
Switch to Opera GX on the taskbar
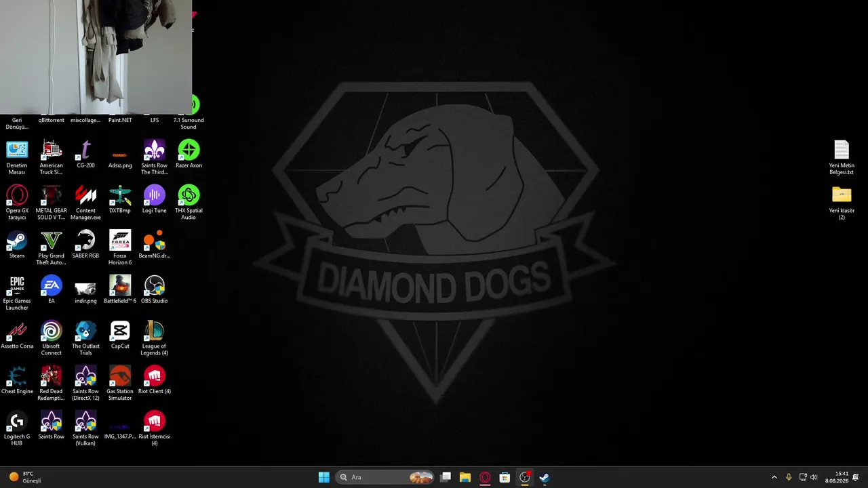pos(485,477)
